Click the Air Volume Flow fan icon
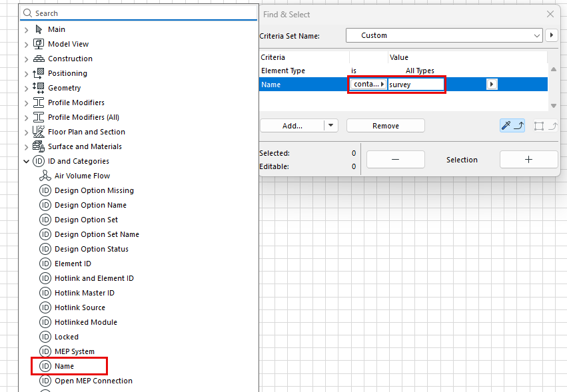This screenshot has width=567, height=392. [45, 176]
